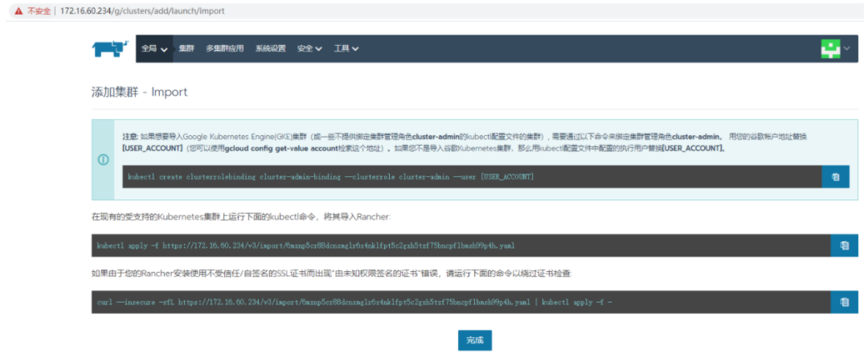
Task: Click the 完成 button
Action: (474, 340)
